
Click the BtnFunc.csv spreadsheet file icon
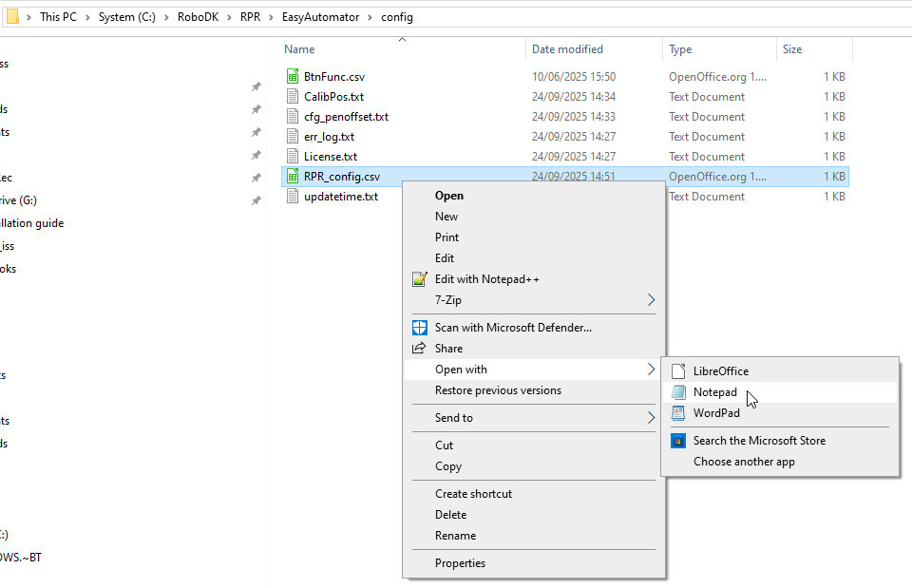[294, 77]
